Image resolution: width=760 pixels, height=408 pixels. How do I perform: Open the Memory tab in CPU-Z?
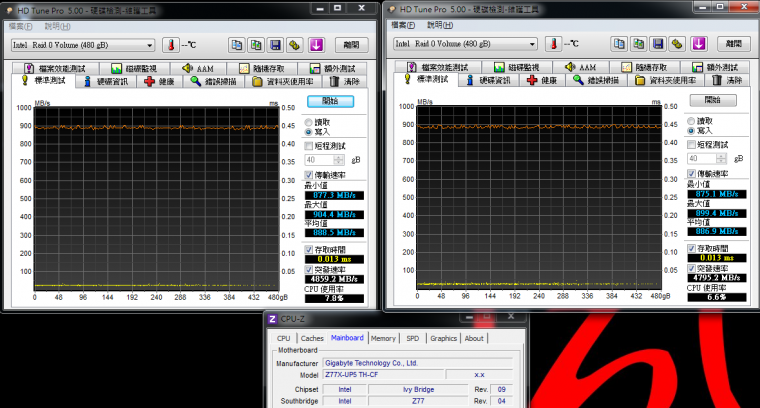tap(384, 338)
